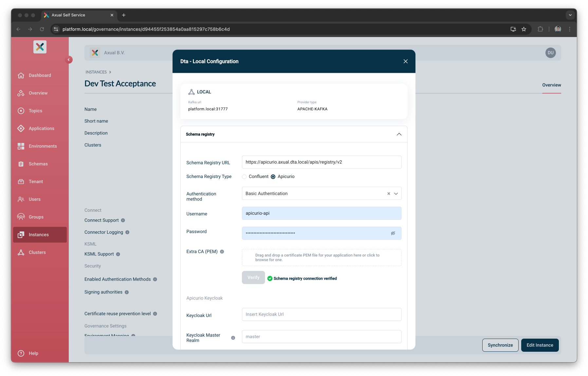Close the Local Configuration dialog
The height and width of the screenshot is (376, 588).
[406, 61]
